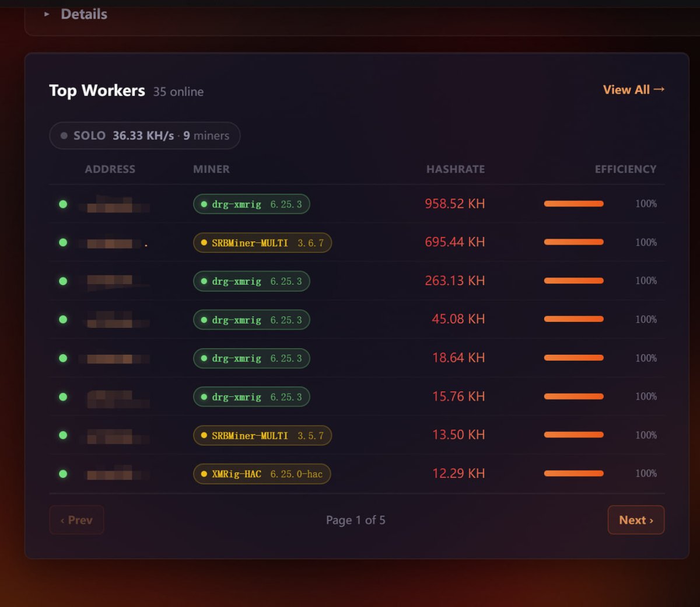This screenshot has width=700, height=607.
Task: Click the EFFICIENCY column header
Action: click(x=625, y=169)
